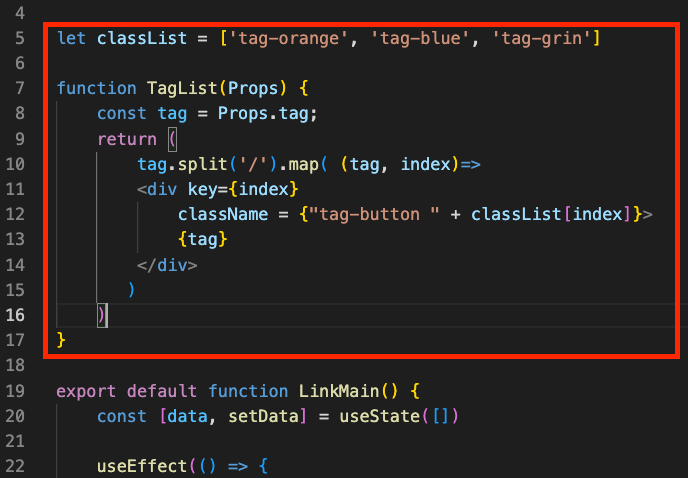Click line number 5 in the gutter

click(20, 38)
